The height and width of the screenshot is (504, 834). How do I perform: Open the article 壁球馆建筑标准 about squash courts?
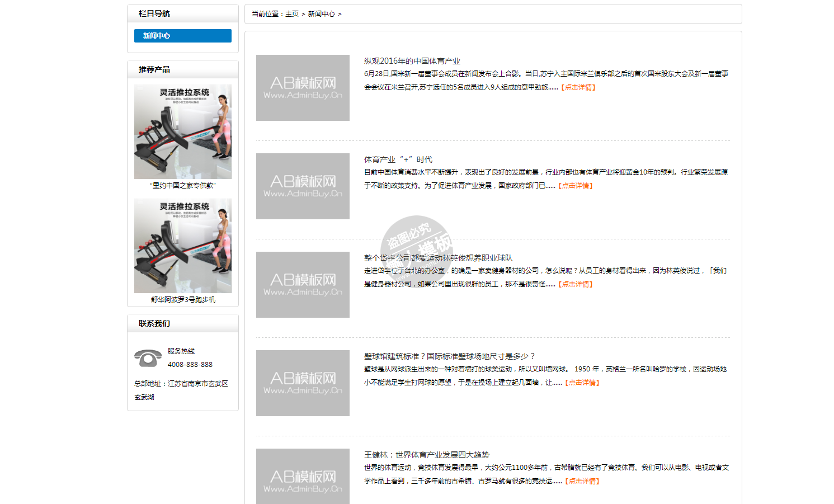tap(450, 356)
